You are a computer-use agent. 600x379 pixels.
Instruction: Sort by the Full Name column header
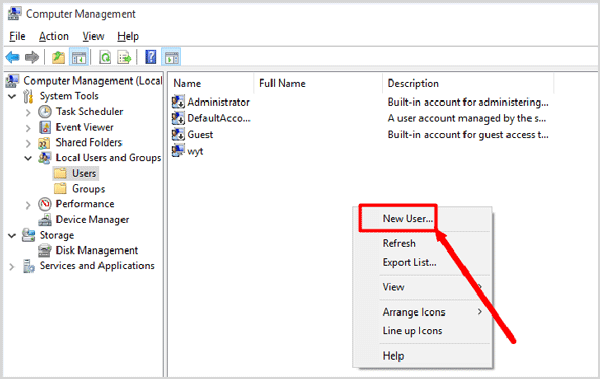282,83
